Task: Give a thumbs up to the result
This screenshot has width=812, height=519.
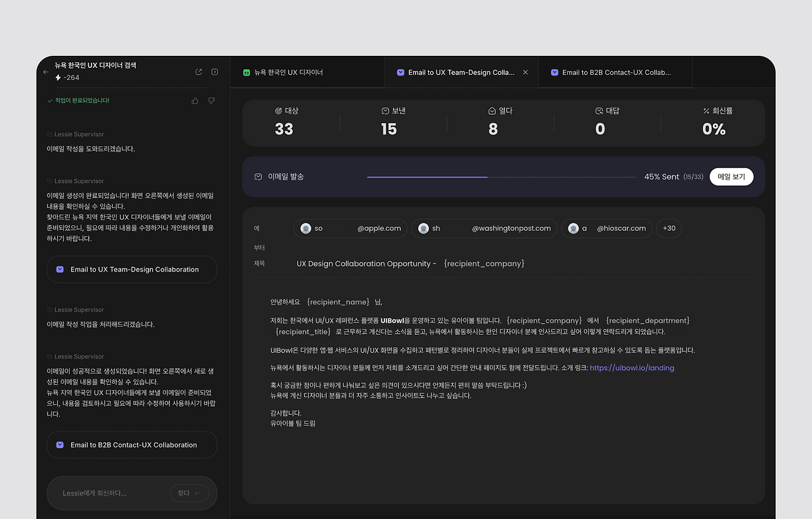Action: pos(195,100)
